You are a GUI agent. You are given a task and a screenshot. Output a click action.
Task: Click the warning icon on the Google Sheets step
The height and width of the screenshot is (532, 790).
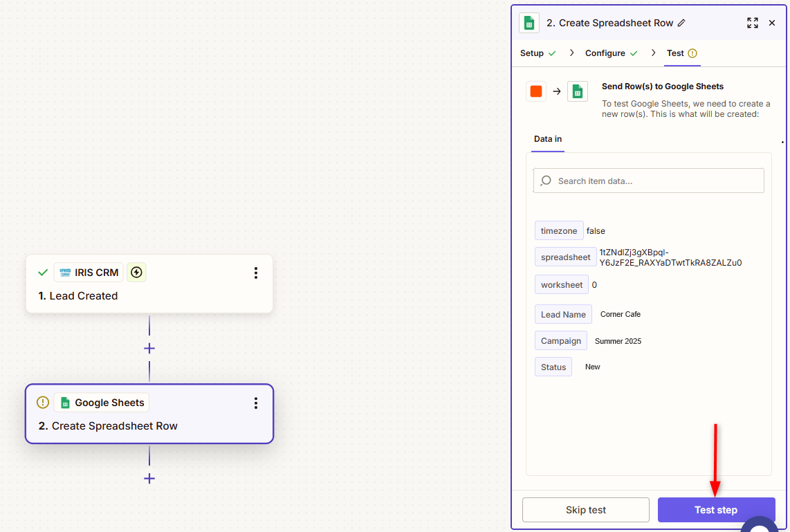coord(43,403)
